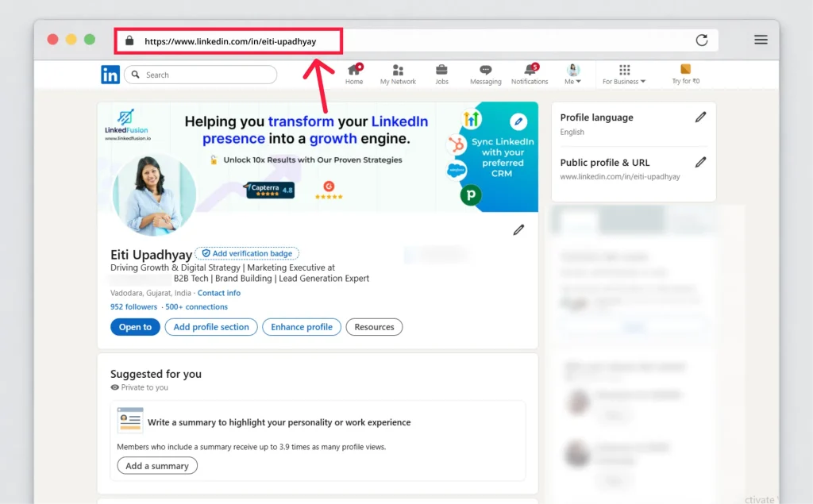Click the Open to button

[135, 327]
